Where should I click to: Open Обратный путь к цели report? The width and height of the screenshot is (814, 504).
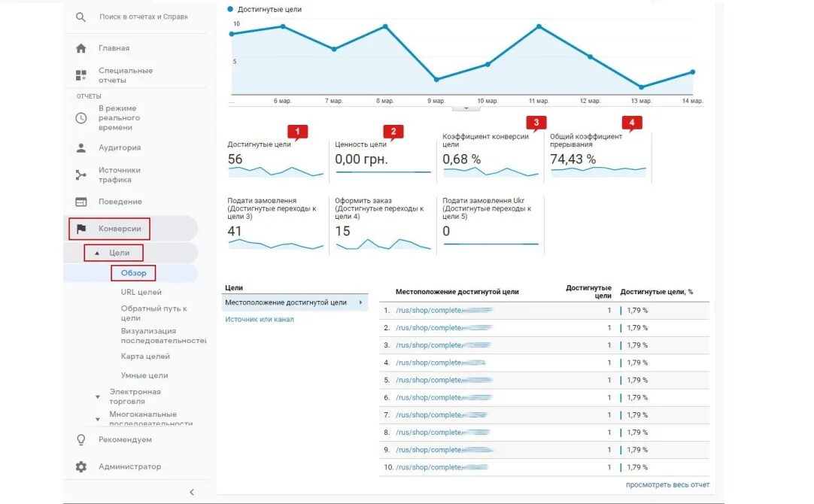(x=154, y=313)
